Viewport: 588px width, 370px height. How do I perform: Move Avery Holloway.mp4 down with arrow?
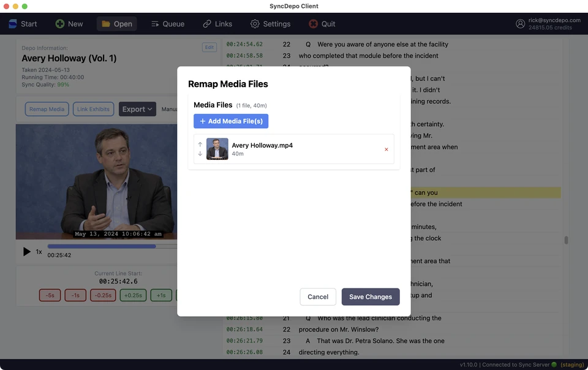tap(200, 154)
